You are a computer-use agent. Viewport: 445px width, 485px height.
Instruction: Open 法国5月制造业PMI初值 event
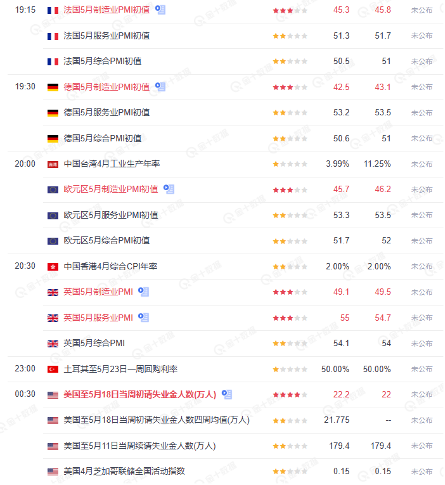coord(107,10)
